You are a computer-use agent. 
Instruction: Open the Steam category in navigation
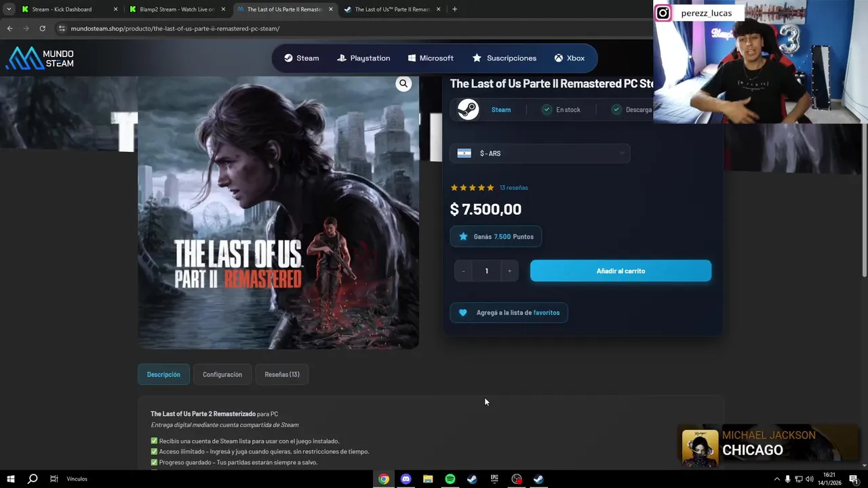pyautogui.click(x=301, y=58)
